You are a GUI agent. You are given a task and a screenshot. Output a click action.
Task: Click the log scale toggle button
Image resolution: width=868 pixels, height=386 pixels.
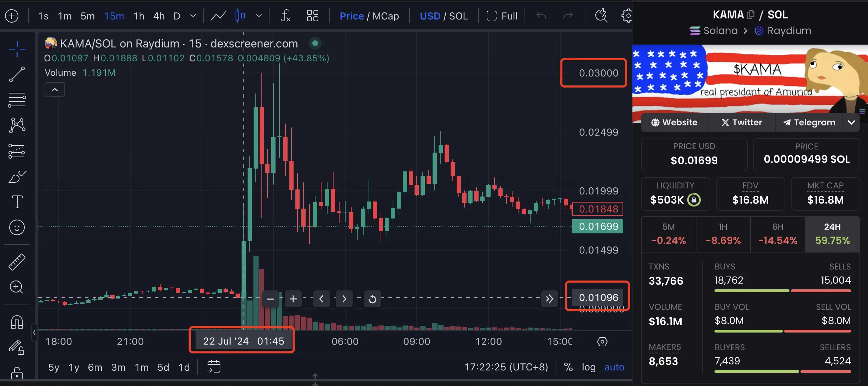click(x=589, y=367)
